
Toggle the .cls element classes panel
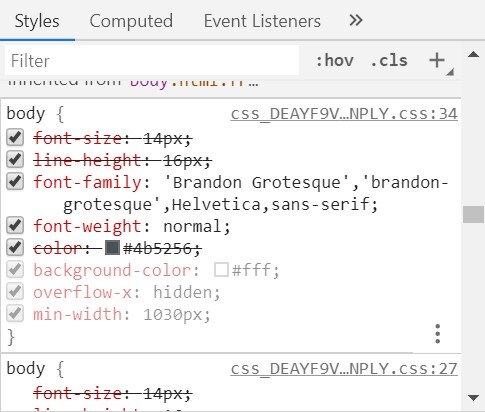(x=389, y=61)
